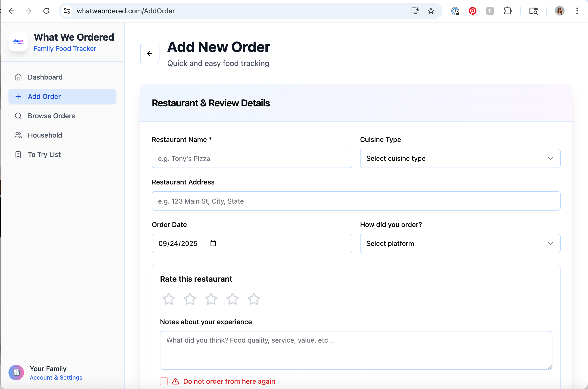Rate the restaurant five stars
The height and width of the screenshot is (389, 588).
click(254, 299)
